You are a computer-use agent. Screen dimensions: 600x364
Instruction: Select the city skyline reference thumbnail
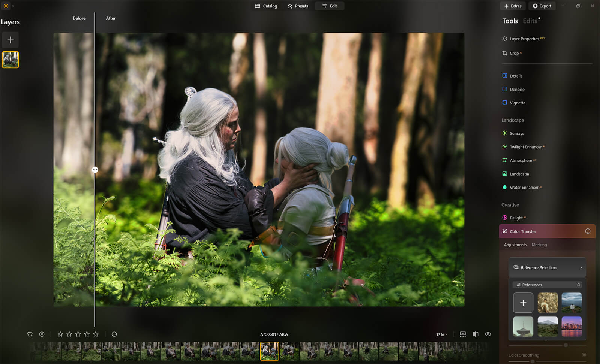point(571,327)
